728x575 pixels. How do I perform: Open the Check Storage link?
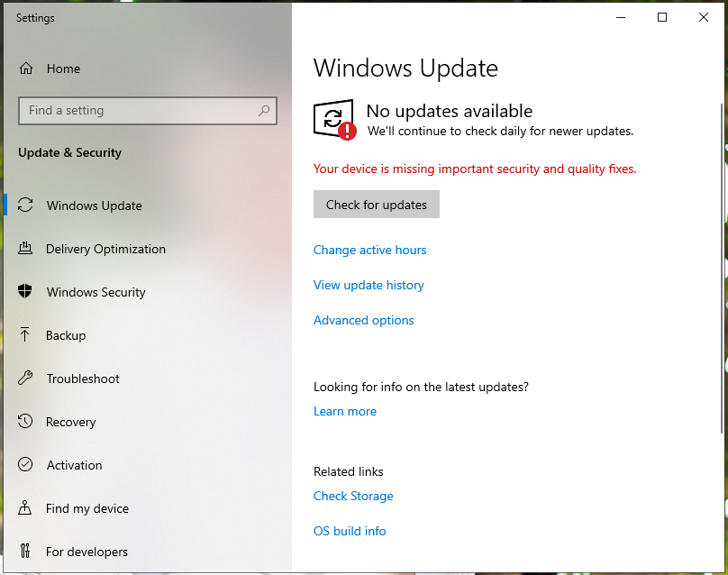point(353,496)
